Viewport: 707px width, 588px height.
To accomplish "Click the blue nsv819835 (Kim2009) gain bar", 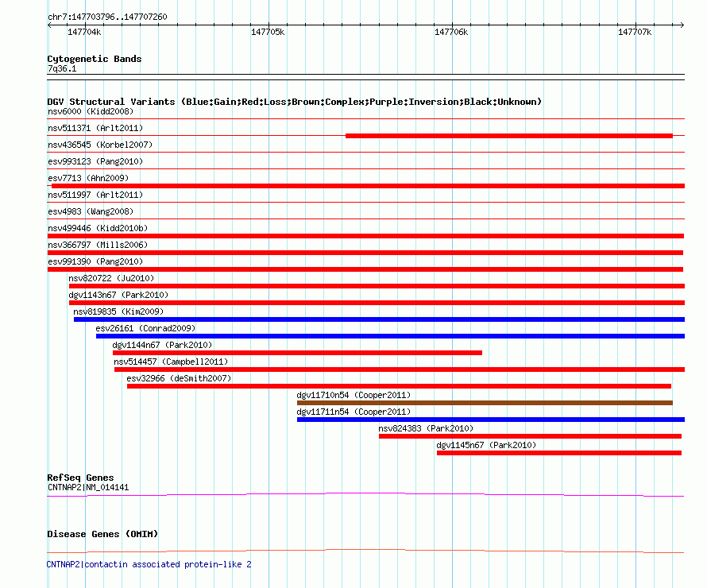I will pos(379,319).
